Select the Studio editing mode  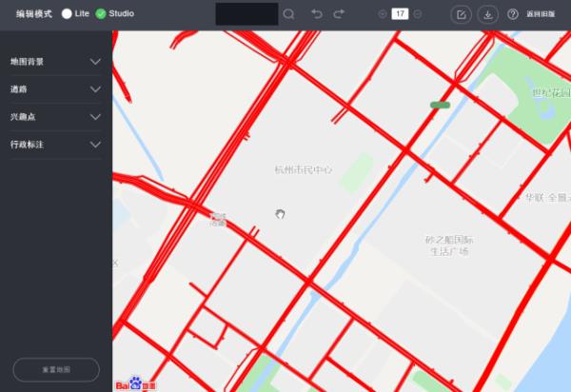tap(101, 14)
